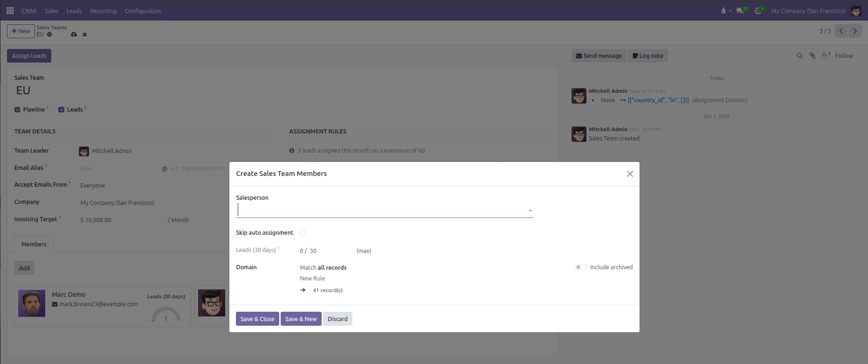Click the Email Alias input field
Image resolution: width=868 pixels, height=364 pixels.
pos(120,168)
